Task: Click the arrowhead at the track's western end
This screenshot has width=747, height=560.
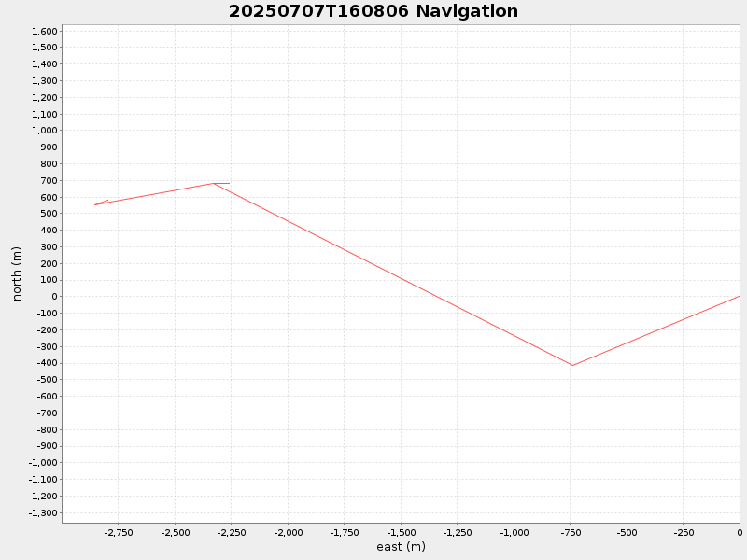Action: tap(101, 203)
